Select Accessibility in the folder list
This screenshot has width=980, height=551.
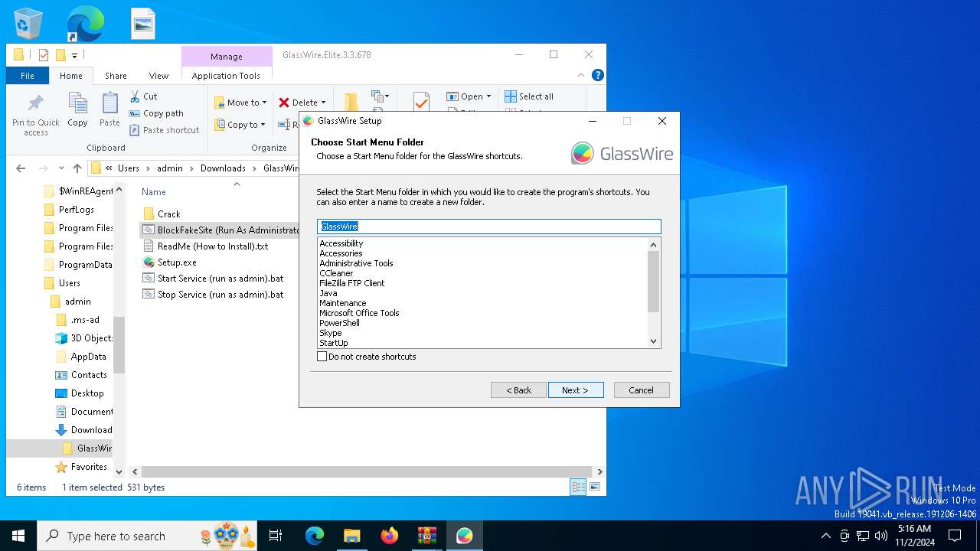click(341, 243)
